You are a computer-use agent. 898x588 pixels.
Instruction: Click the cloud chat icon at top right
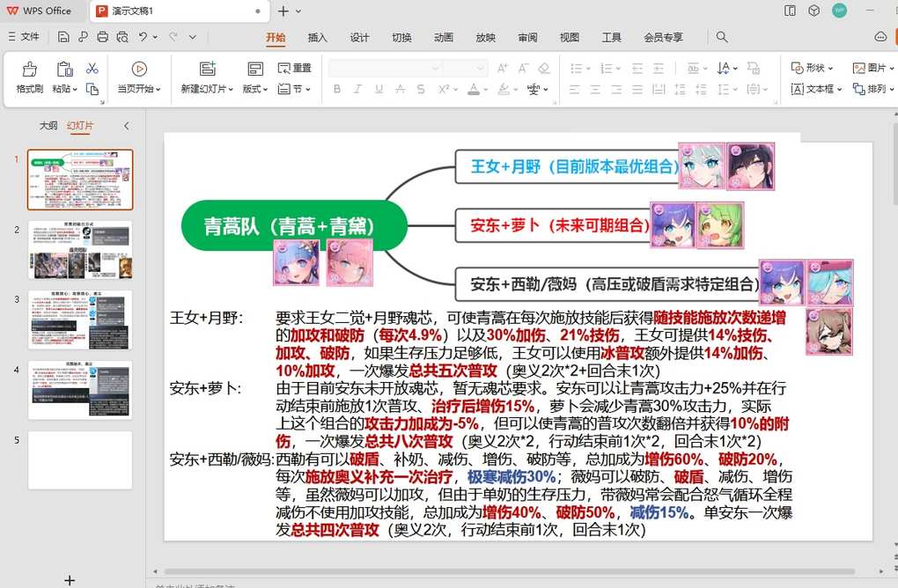point(880,37)
